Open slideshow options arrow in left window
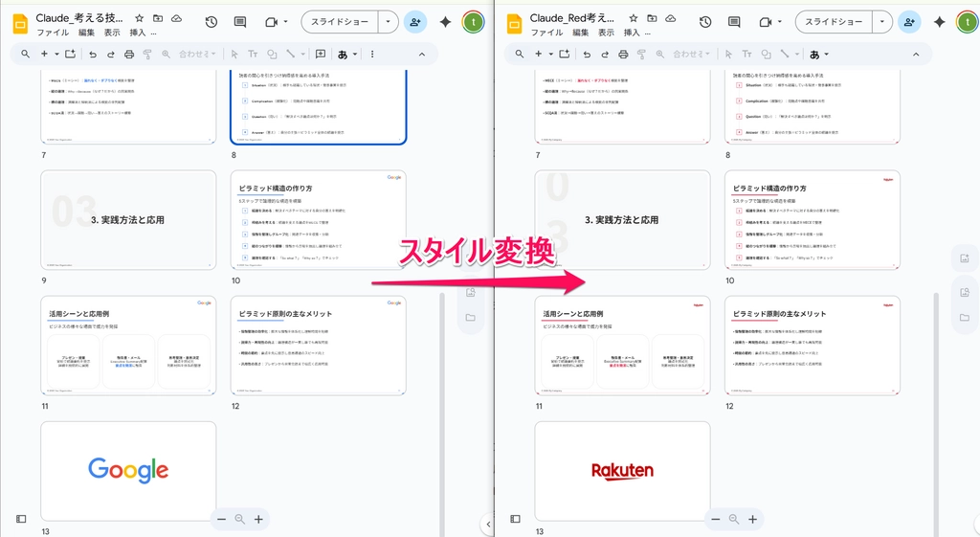980x537 pixels. click(389, 22)
